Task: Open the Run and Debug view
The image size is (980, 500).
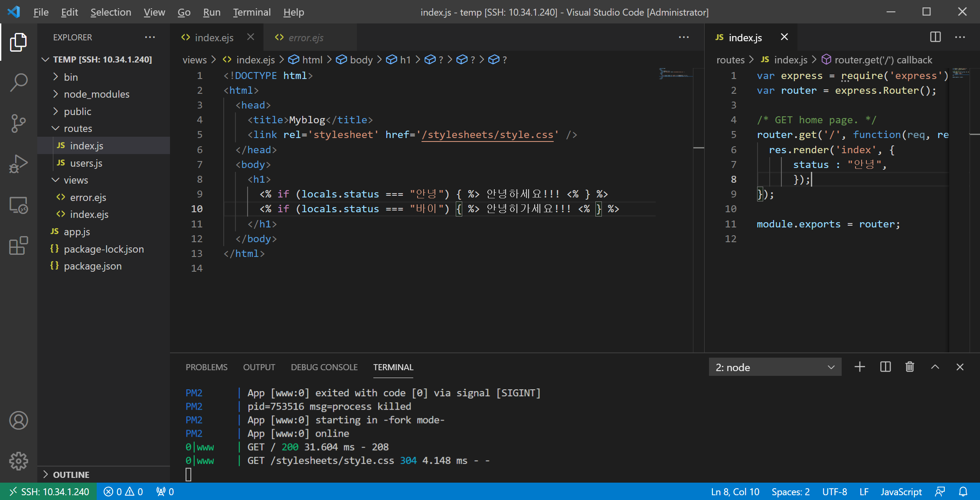Action: coord(19,164)
